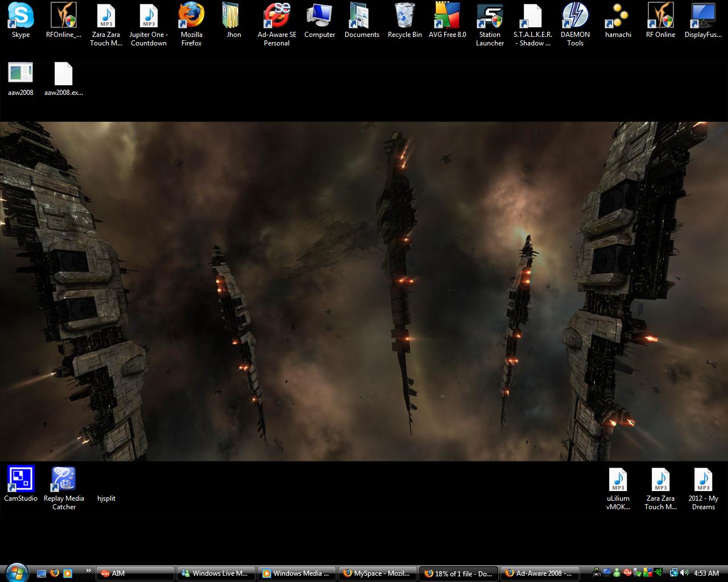
Task: Expand the Quick Launch overflow chevron
Action: [x=88, y=570]
